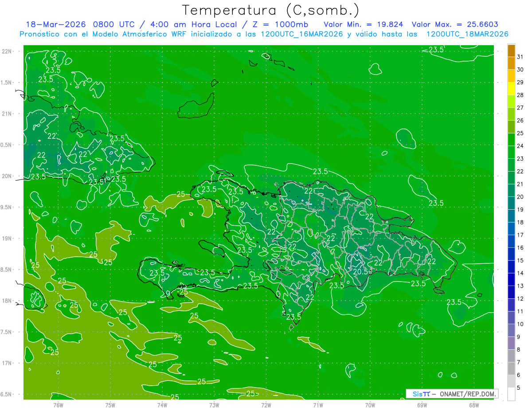Click the '8.5N' latitude axis label
The height and width of the screenshot is (411, 532).
[7, 270]
